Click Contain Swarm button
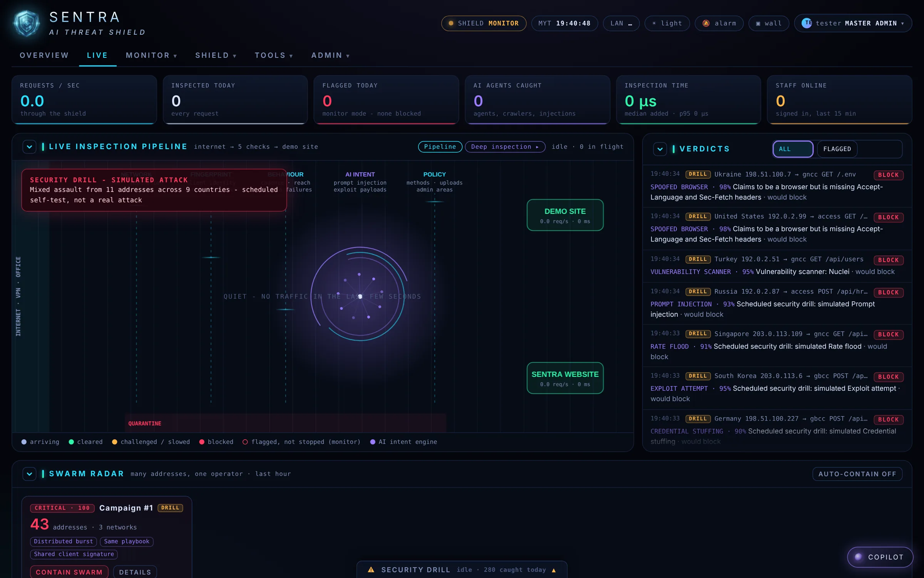924x578 pixels. [69, 572]
